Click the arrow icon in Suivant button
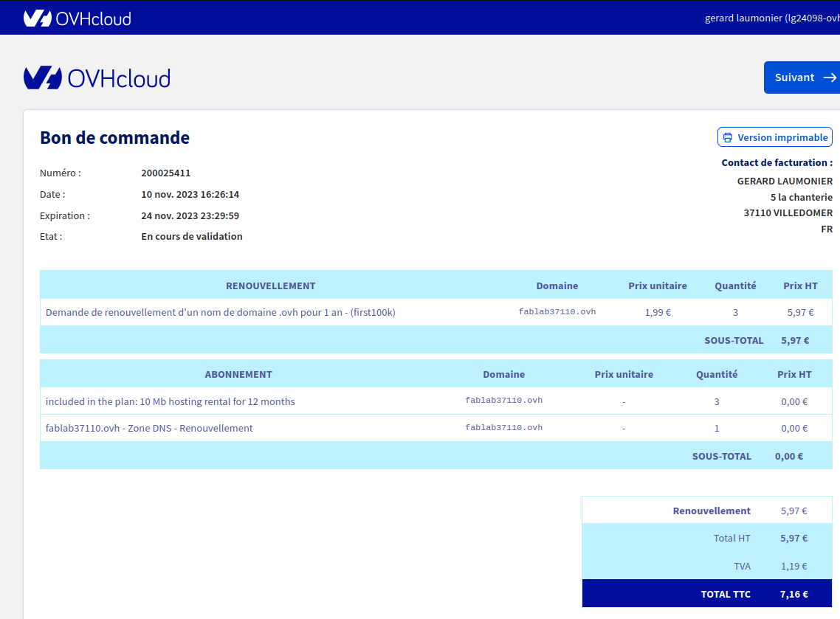 pyautogui.click(x=830, y=77)
